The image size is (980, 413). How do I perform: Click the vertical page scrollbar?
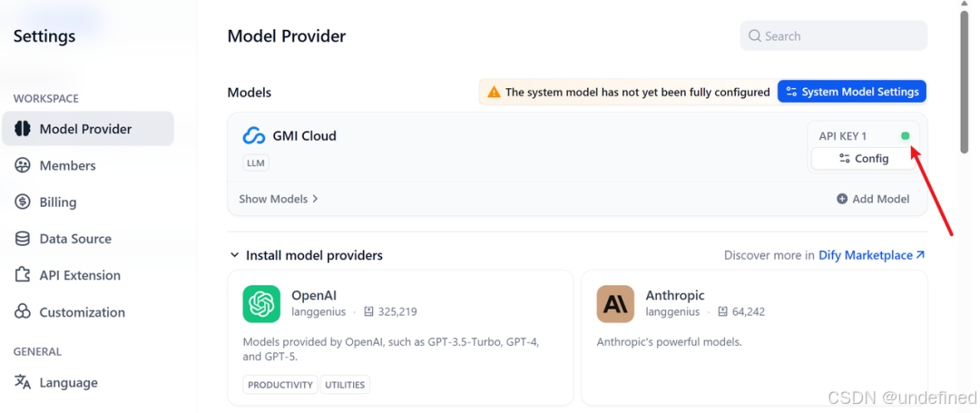coord(965,80)
